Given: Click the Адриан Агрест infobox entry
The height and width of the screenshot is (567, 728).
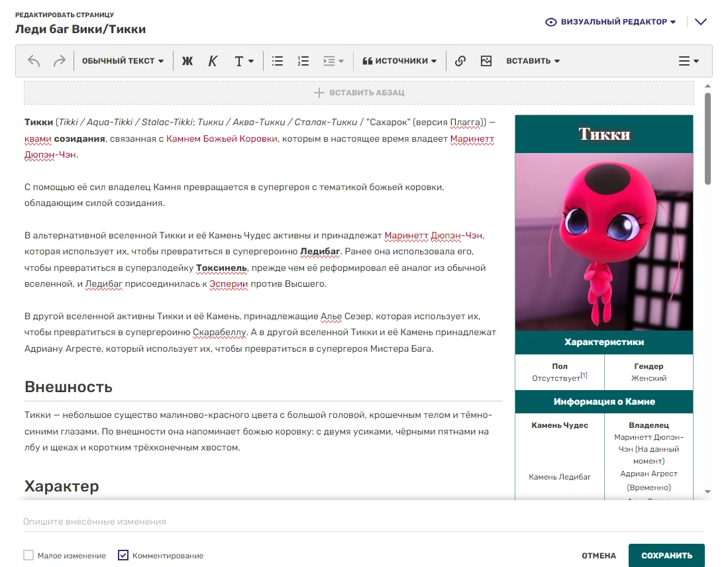Looking at the screenshot, I should click(x=649, y=474).
